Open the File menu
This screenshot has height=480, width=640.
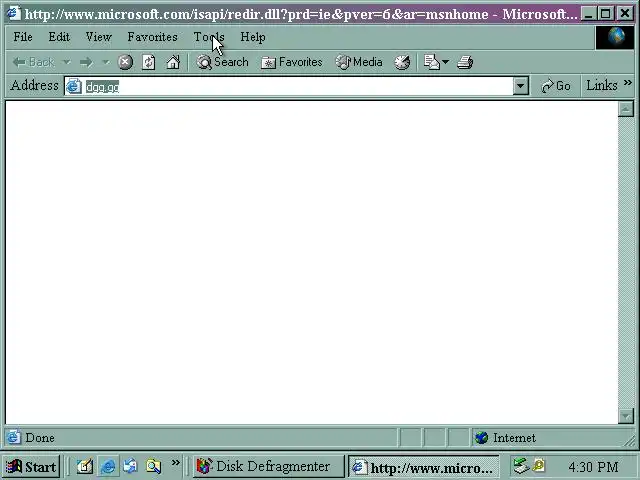[x=23, y=37]
